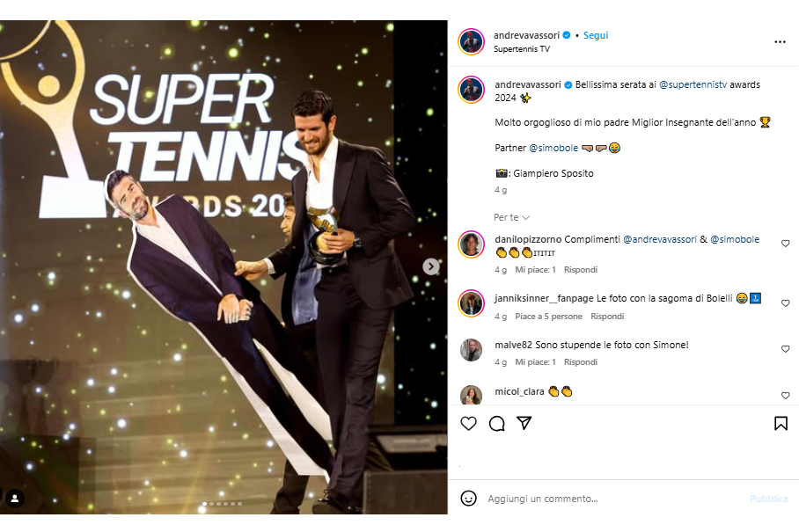View janniksinner__fanpage's profile avatar
This screenshot has width=799, height=532.
coord(472,303)
